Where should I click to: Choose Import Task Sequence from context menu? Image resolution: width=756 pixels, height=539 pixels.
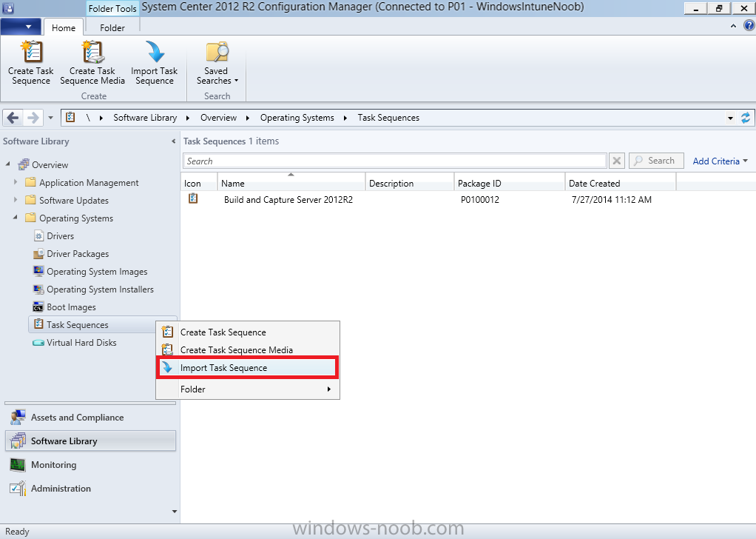point(248,368)
